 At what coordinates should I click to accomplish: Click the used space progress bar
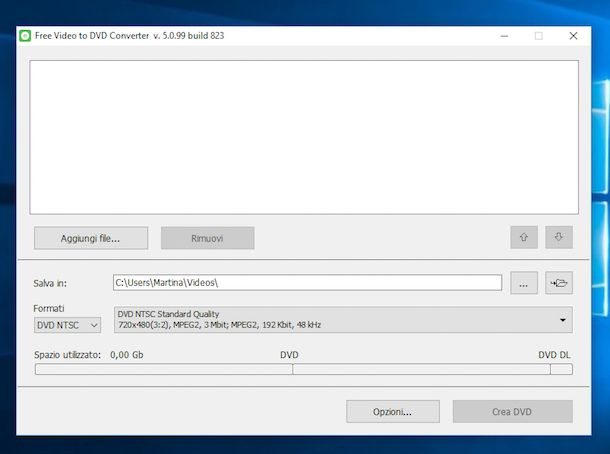303,369
